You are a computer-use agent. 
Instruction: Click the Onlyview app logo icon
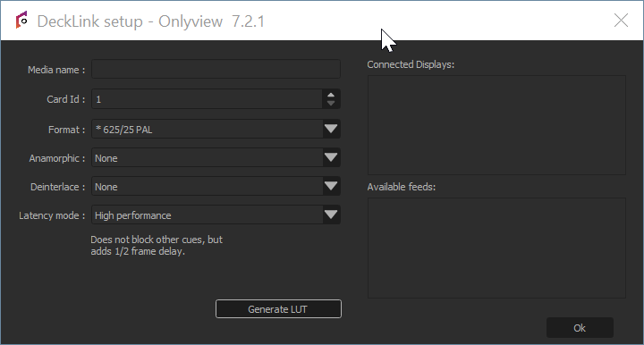[21, 20]
